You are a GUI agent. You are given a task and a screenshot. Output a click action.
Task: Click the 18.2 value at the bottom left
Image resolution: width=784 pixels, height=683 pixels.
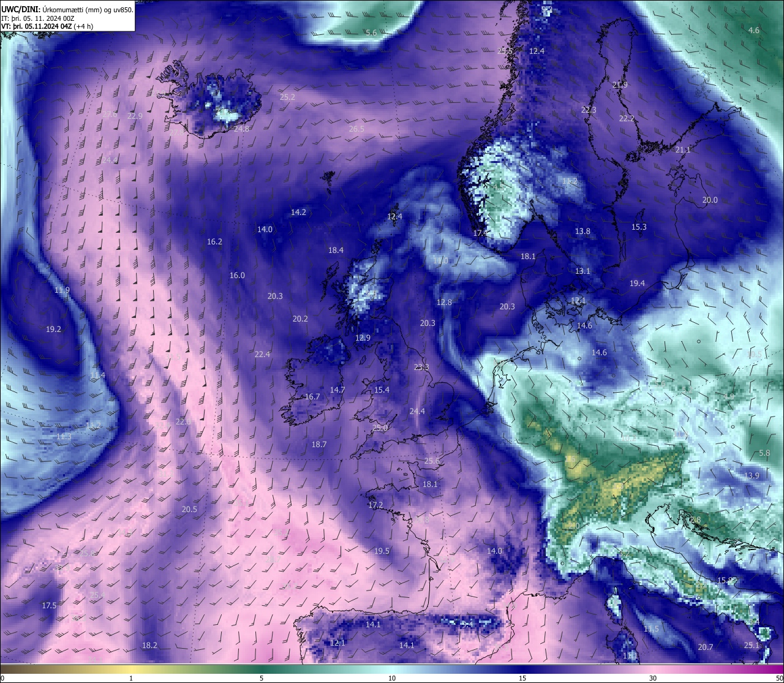tap(149, 645)
